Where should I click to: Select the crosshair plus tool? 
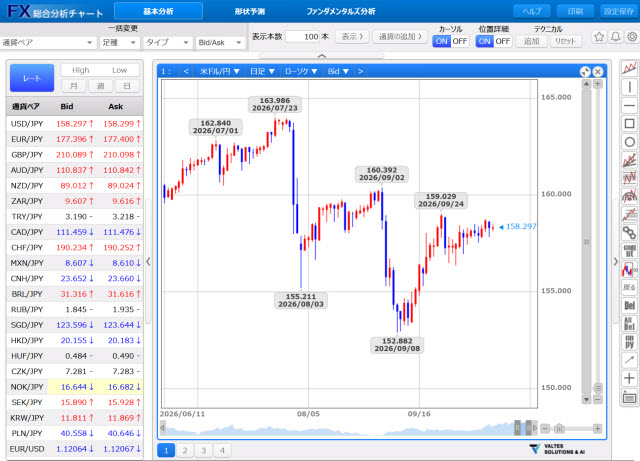tap(629, 378)
